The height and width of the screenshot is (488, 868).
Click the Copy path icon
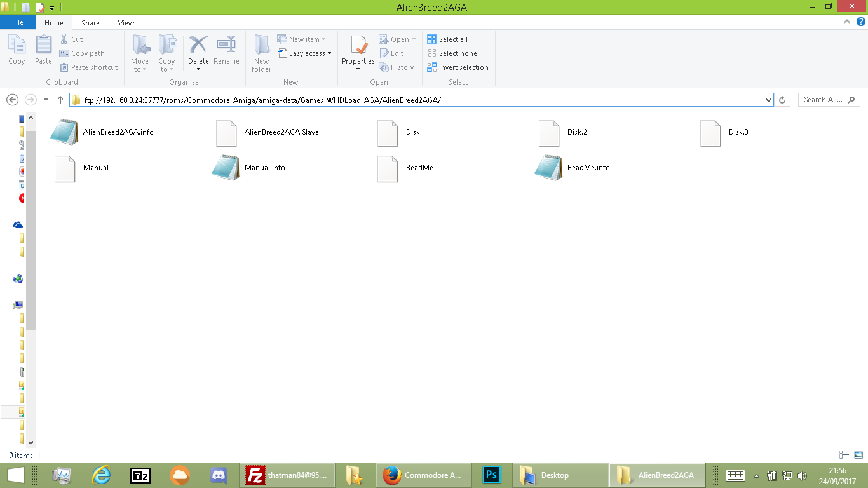click(65, 53)
